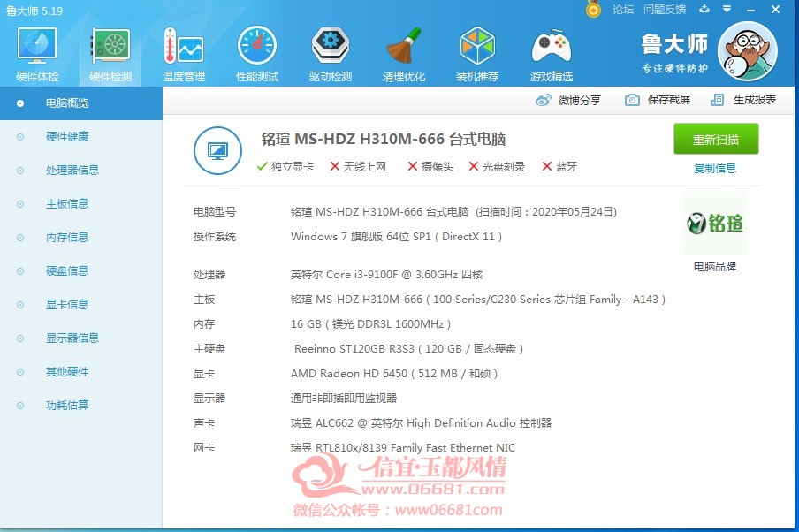Click the 光盘刻录 status indicator
This screenshot has height=532, width=799.
(x=497, y=167)
